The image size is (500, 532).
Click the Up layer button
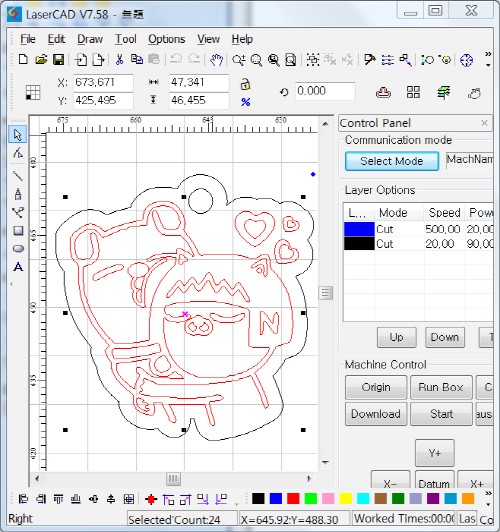point(397,337)
